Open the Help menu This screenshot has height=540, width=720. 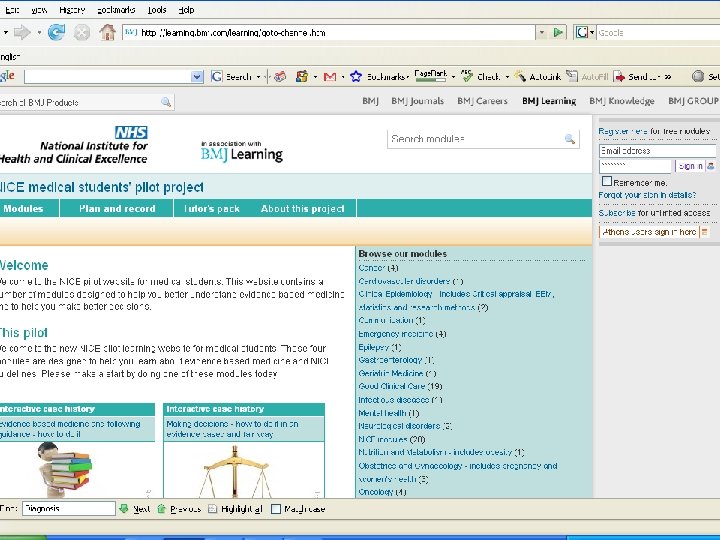pos(186,10)
